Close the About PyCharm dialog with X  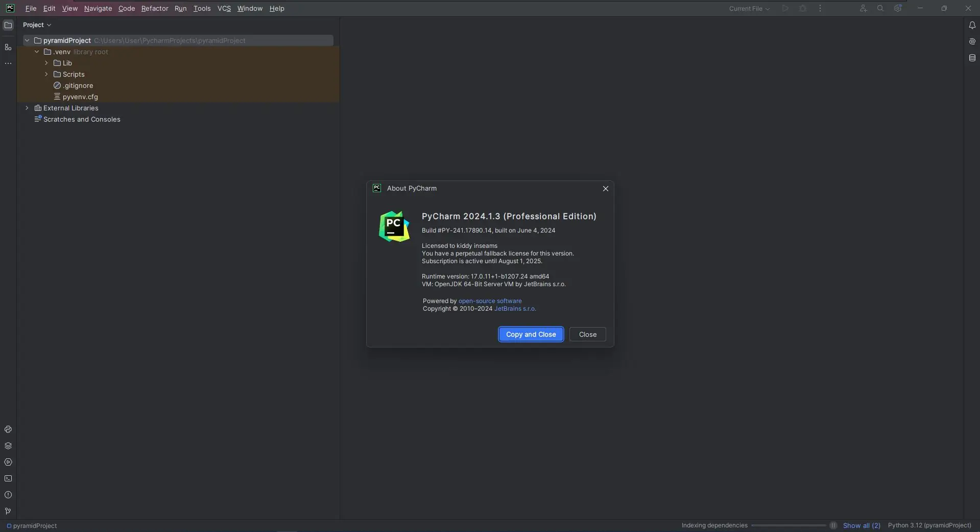pos(606,189)
